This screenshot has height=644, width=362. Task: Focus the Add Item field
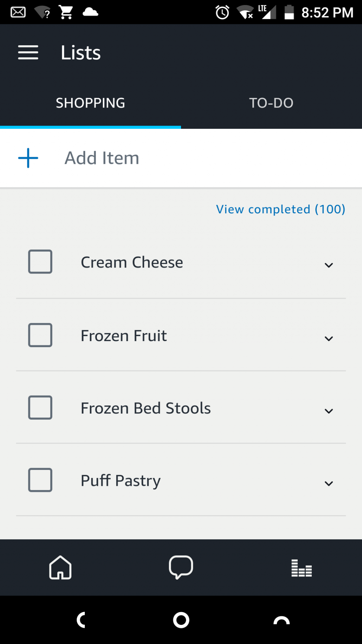pos(181,158)
